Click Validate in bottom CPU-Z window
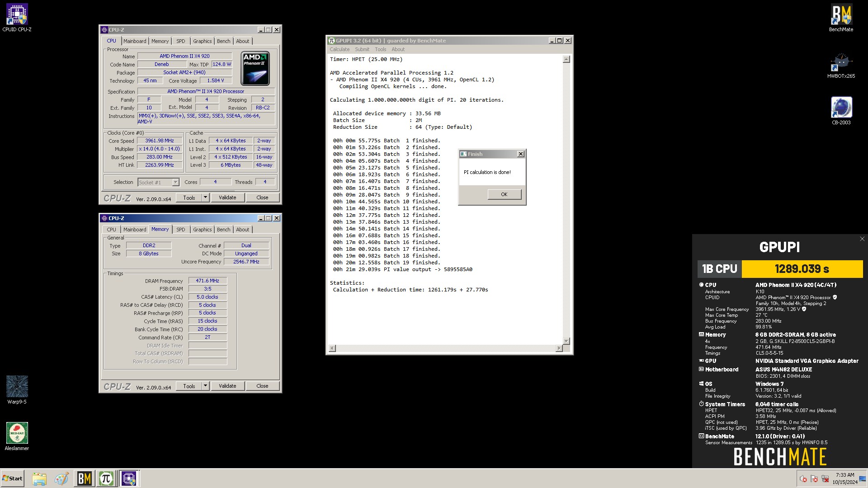 click(x=227, y=386)
